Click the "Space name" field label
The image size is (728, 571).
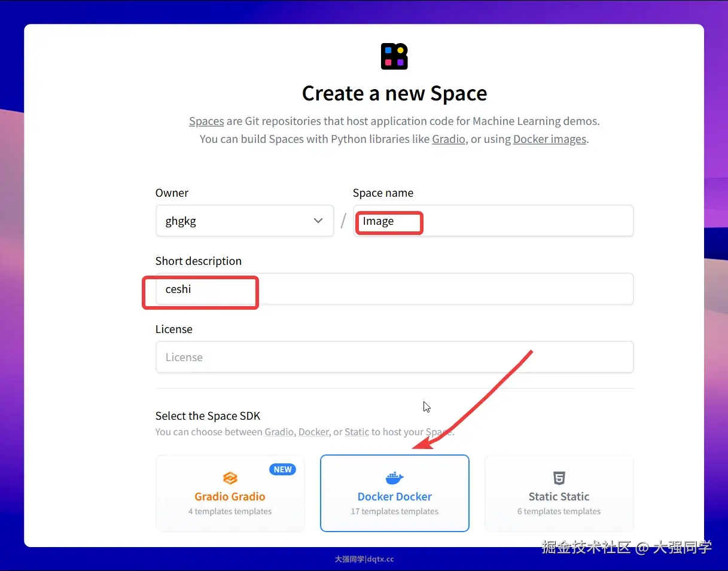pos(383,193)
